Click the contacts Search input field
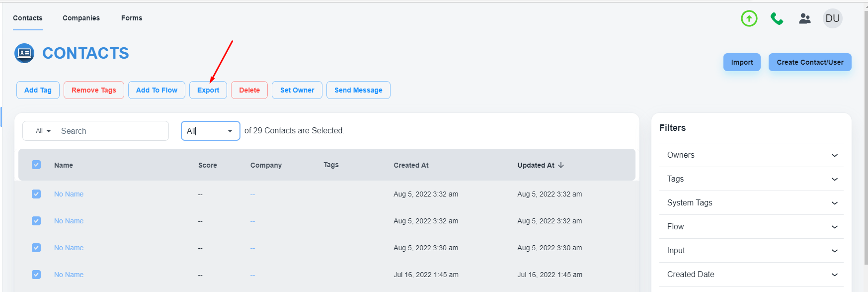Screen dimensions: 868x292 (x=112, y=131)
